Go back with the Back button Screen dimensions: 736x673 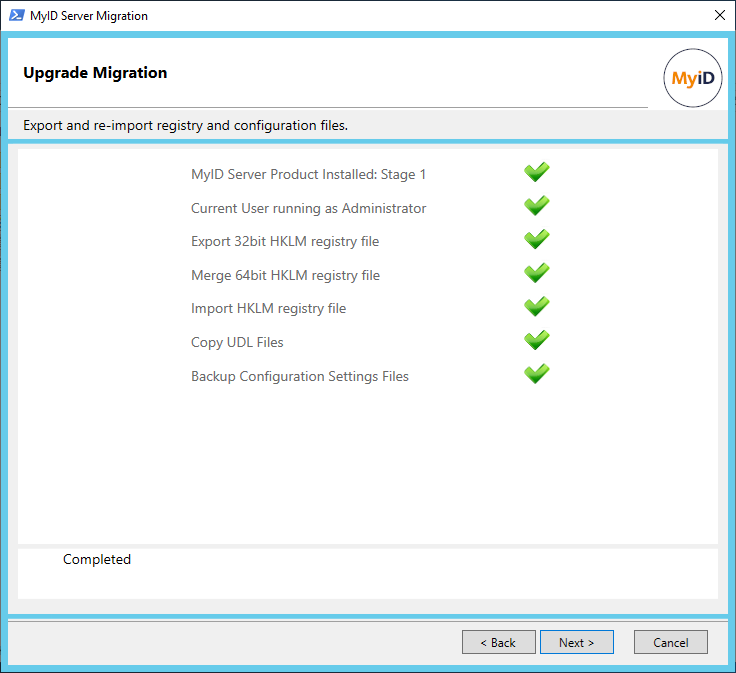pos(498,642)
